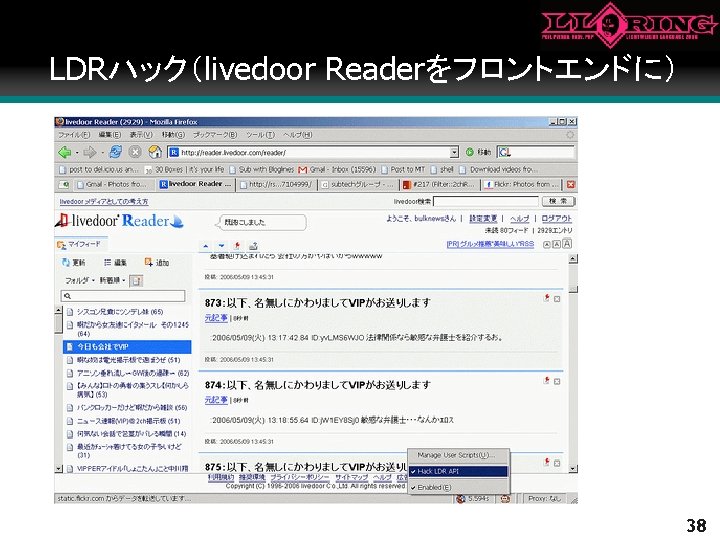
Task: Open the address bar history dropdown arrow
Action: point(454,152)
